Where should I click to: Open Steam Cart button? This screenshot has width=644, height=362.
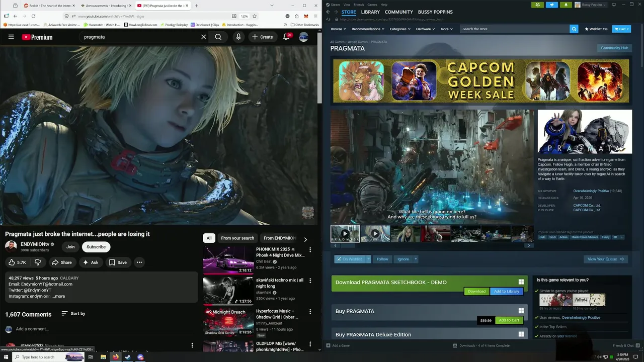pyautogui.click(x=621, y=29)
